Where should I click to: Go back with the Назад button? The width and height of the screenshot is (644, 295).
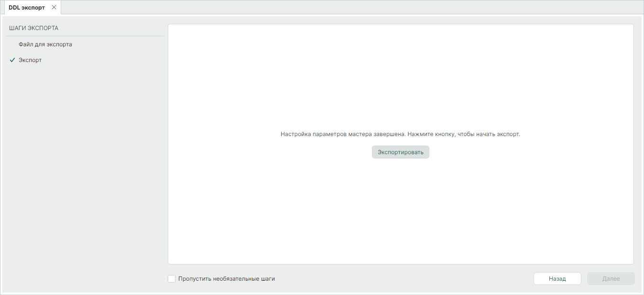557,279
